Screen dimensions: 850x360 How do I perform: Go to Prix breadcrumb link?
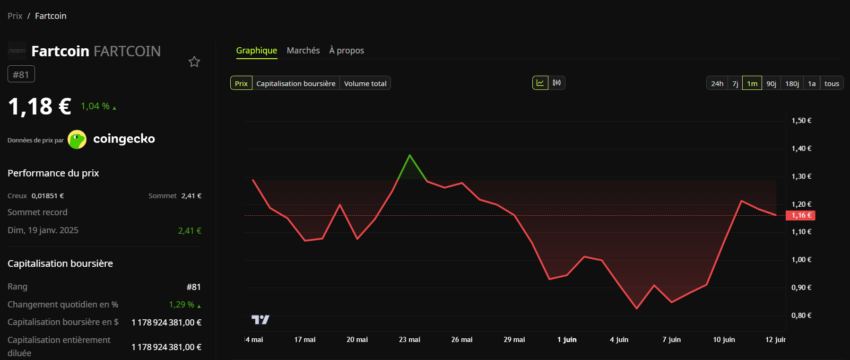point(15,16)
